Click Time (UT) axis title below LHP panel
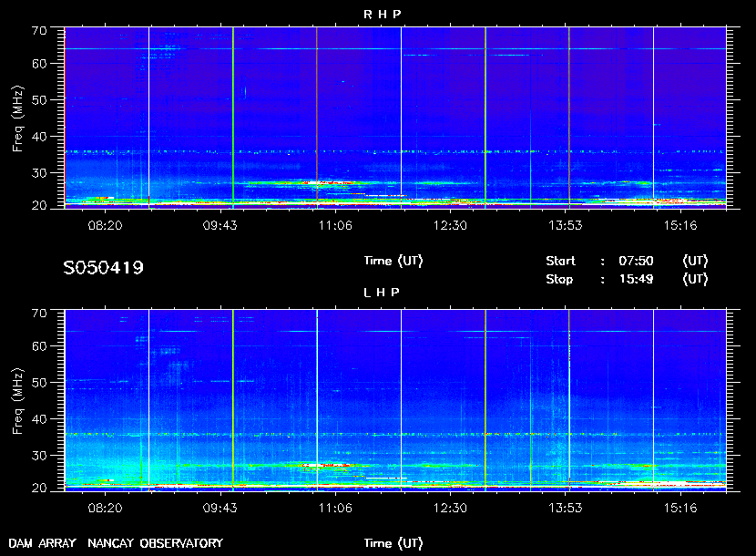Image resolution: width=756 pixels, height=556 pixels. (393, 543)
